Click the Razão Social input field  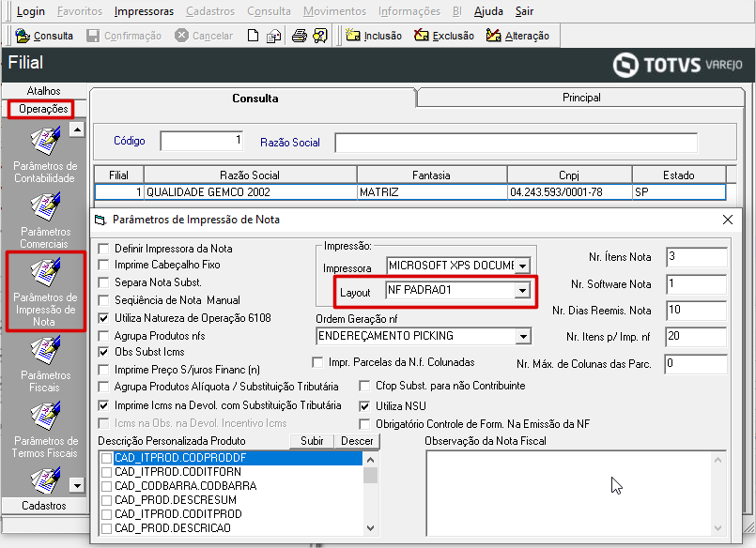[x=516, y=143]
